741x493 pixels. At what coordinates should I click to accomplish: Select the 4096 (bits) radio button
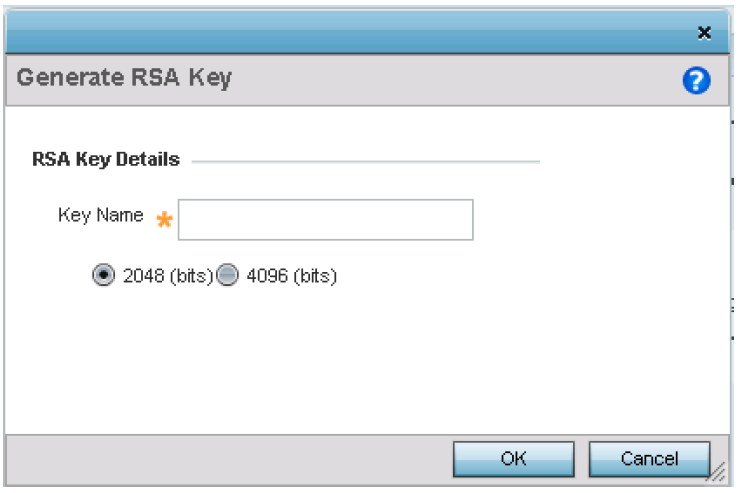227,275
